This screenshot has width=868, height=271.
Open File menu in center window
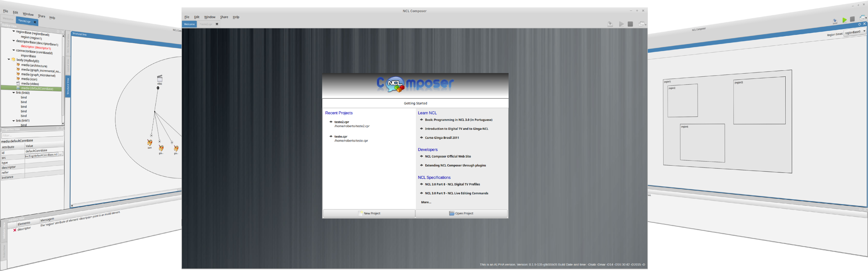[187, 17]
